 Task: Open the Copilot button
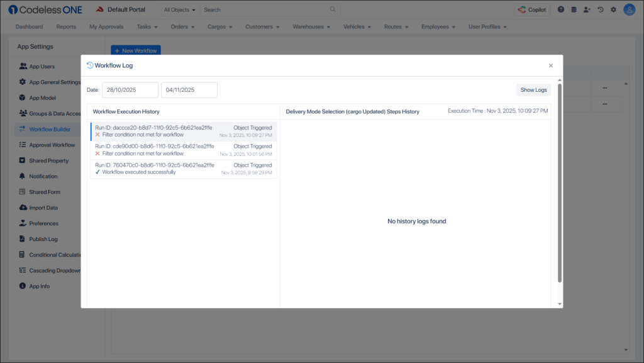[531, 9]
